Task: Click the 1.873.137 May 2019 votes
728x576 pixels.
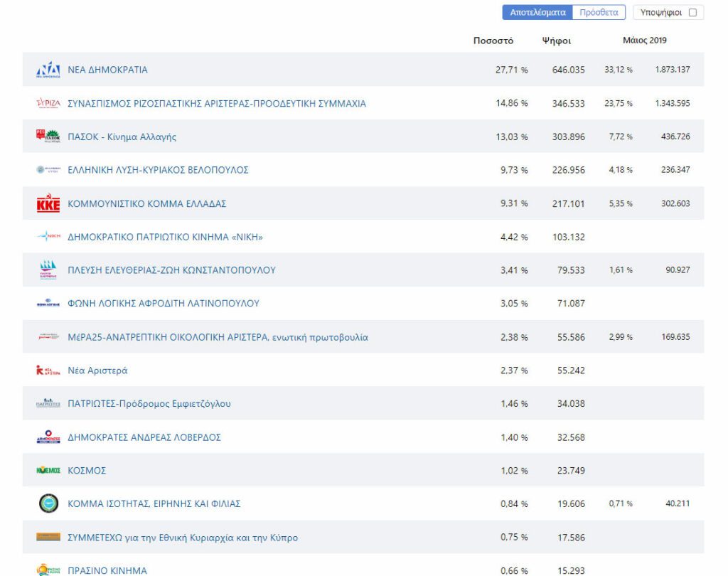Action: pyautogui.click(x=673, y=70)
